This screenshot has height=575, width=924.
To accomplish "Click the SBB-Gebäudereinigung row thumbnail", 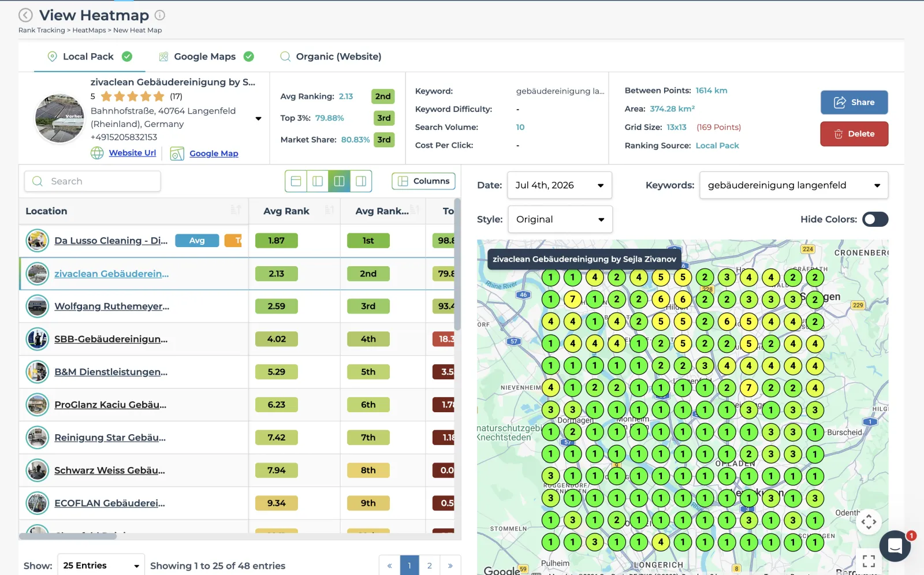I will pyautogui.click(x=38, y=339).
